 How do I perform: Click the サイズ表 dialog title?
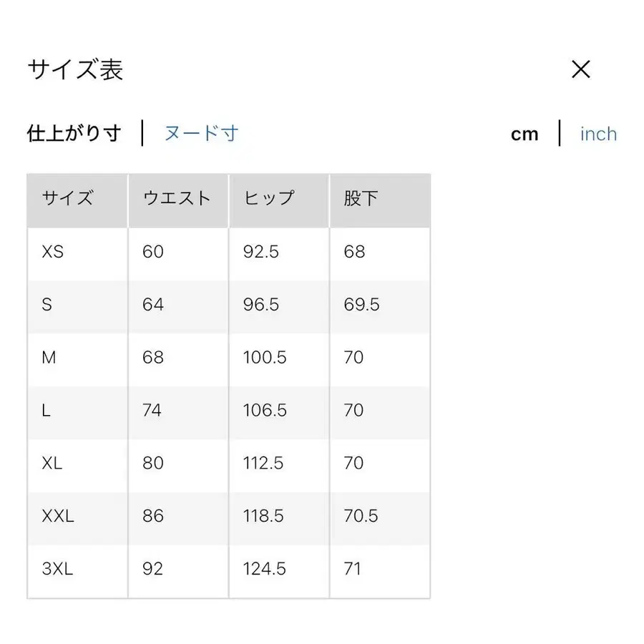(74, 69)
